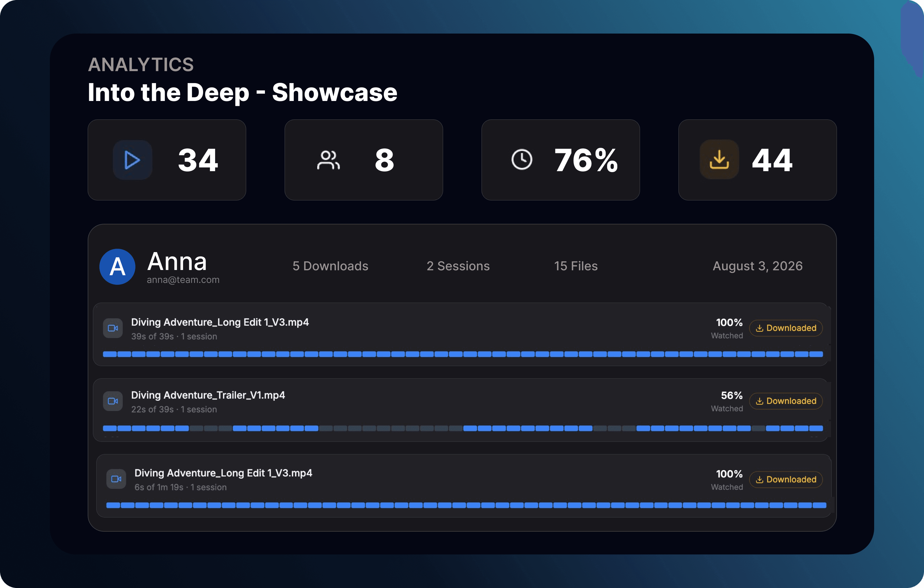
Task: Click the Downloaded badge in the 6s of 1m 19s row
Action: (x=786, y=479)
